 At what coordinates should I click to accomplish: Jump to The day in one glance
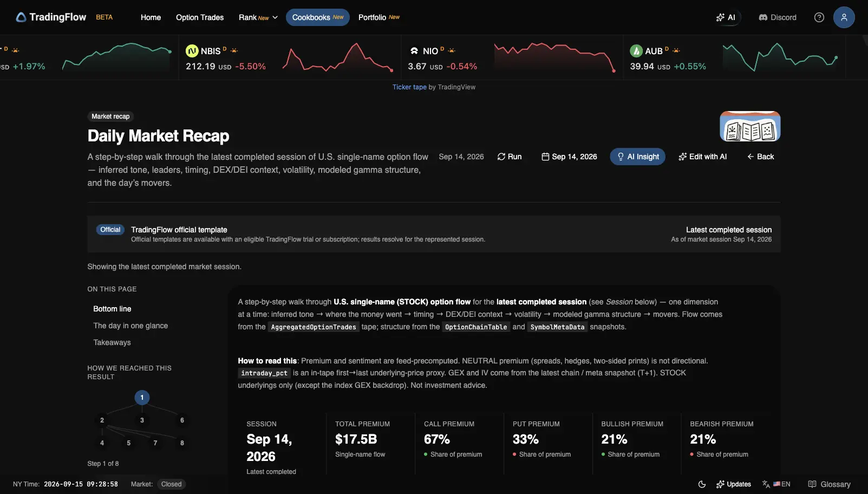[x=130, y=326]
